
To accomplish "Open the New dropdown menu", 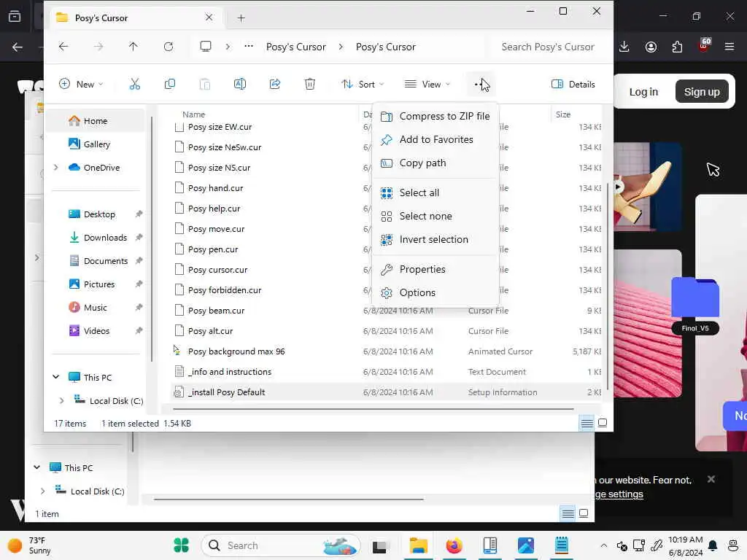I will coord(80,85).
